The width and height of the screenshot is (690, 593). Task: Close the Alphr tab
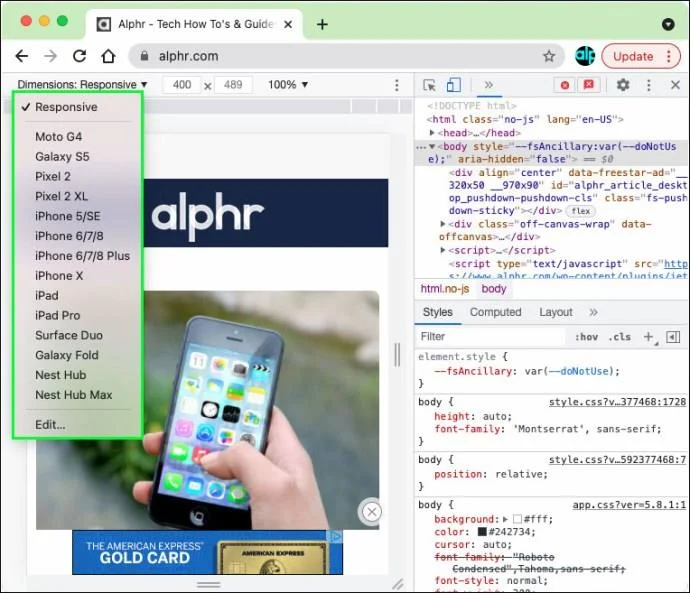tap(288, 24)
